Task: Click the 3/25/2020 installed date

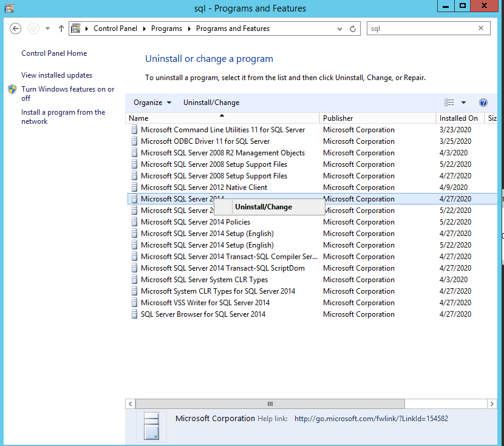Action: (x=455, y=141)
